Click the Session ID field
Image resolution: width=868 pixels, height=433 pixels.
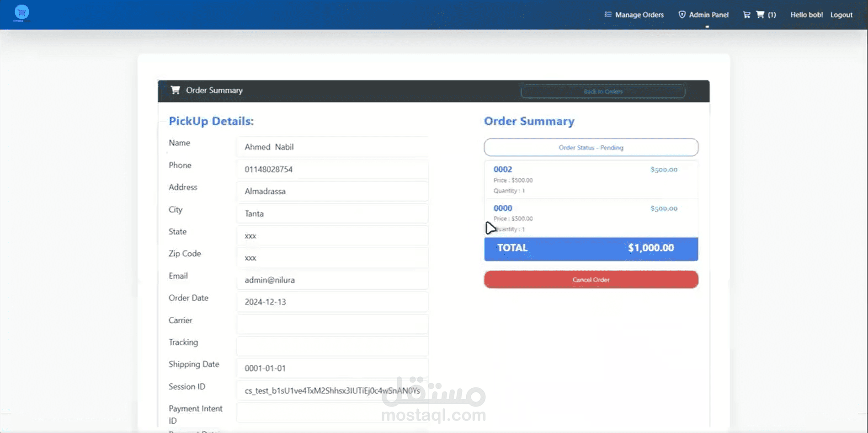(x=332, y=390)
